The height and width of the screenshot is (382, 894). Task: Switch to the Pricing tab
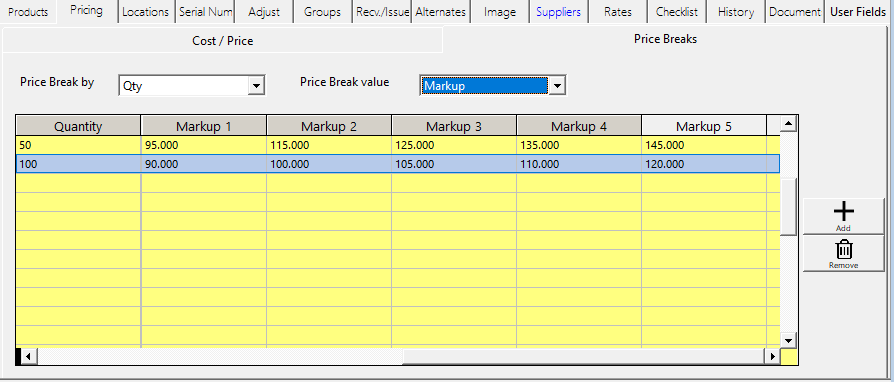87,10
